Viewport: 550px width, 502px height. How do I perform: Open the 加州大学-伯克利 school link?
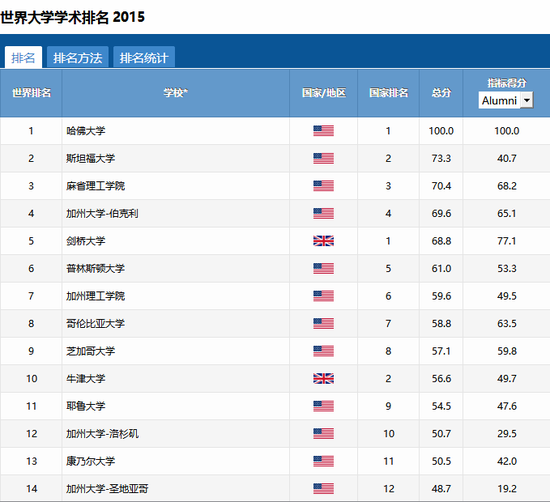click(x=102, y=213)
